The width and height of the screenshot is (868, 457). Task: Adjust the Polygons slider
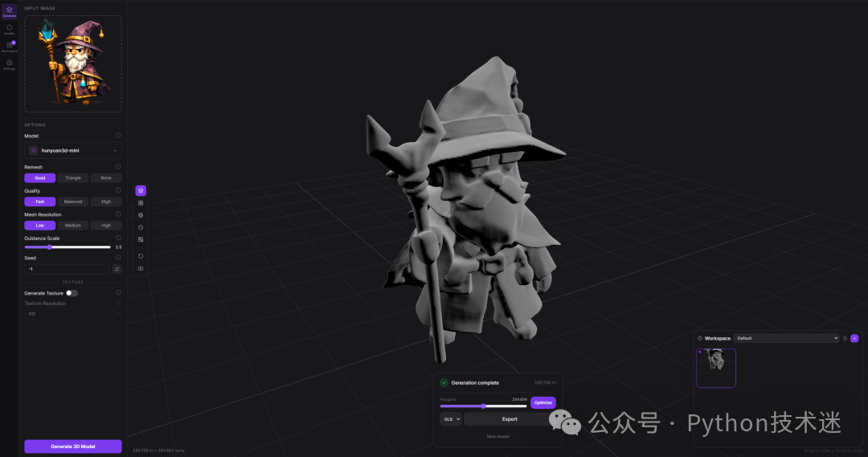point(483,406)
